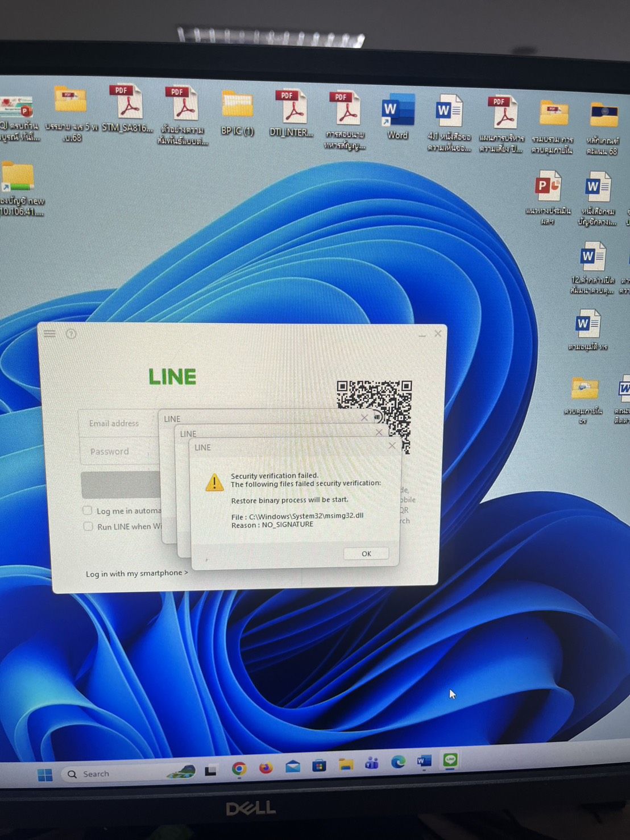
Task: Click the gray Log in button in LINE
Action: click(x=121, y=485)
